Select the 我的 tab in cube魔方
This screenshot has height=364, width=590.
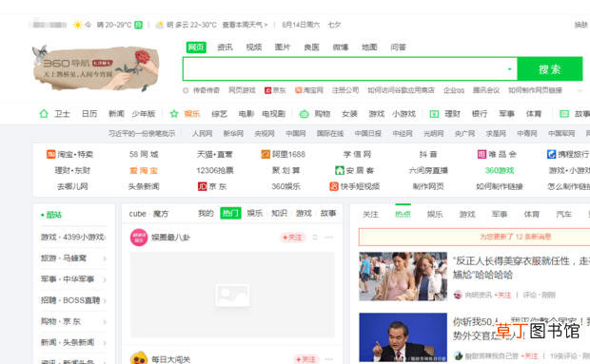[206, 214]
